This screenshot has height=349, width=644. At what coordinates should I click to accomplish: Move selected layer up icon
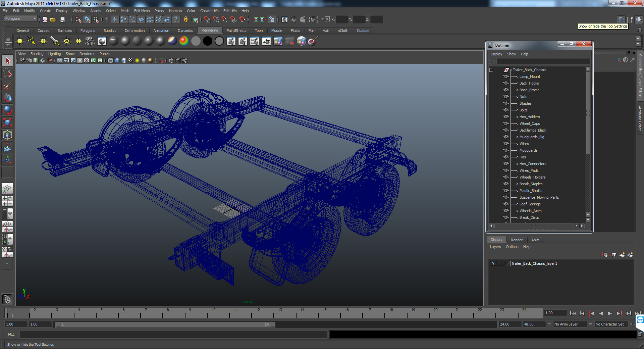tap(605, 255)
